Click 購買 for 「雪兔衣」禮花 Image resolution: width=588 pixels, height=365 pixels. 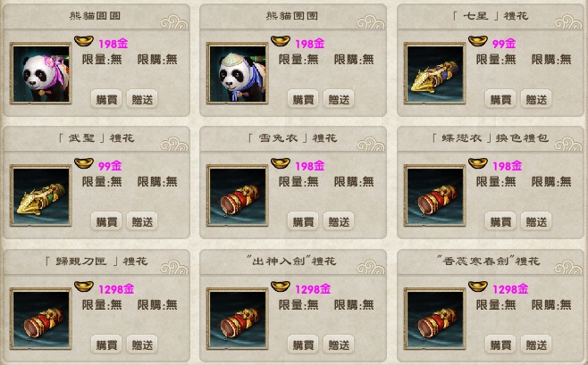pos(303,221)
